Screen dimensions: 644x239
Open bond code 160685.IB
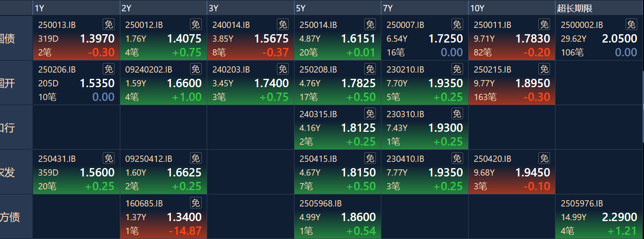pos(144,204)
